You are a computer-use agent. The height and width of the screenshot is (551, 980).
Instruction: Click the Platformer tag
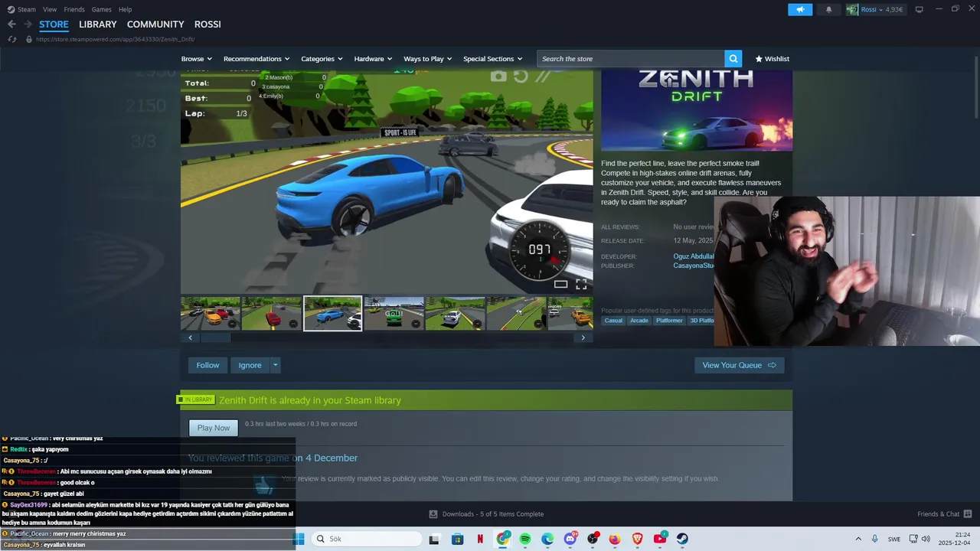[x=669, y=321]
